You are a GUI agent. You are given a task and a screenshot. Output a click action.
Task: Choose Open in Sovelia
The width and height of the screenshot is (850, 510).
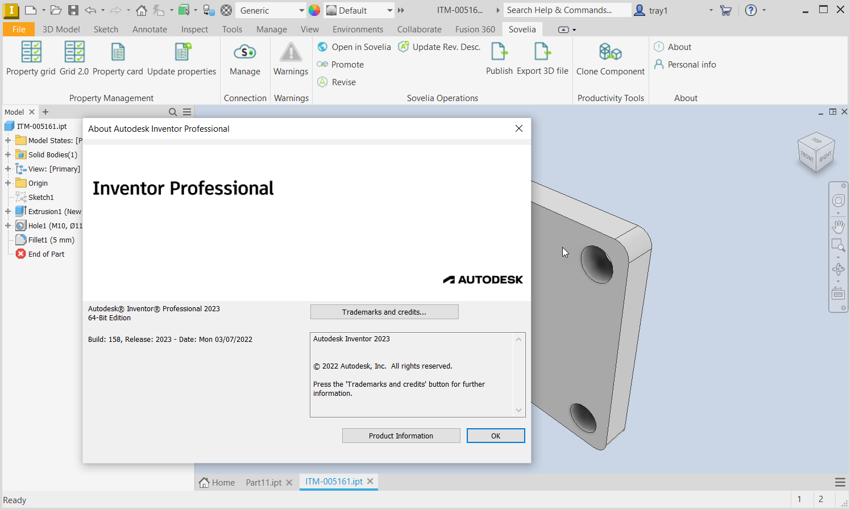354,47
